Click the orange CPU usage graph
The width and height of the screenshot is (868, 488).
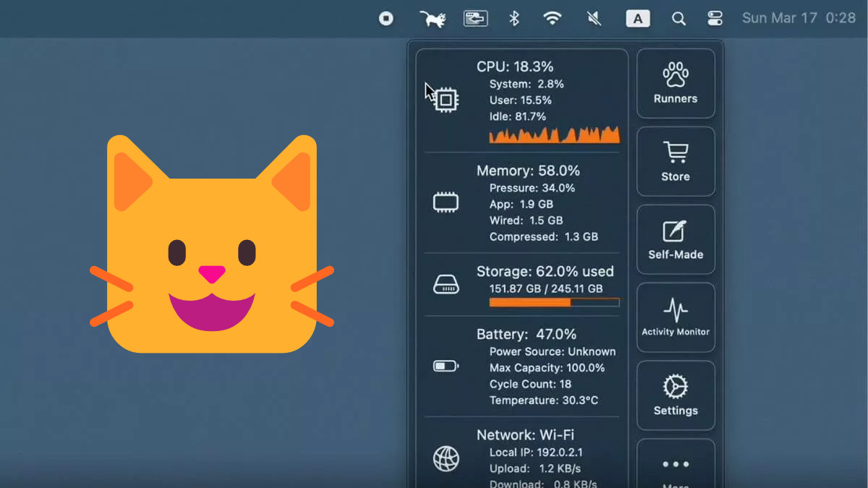(x=554, y=134)
